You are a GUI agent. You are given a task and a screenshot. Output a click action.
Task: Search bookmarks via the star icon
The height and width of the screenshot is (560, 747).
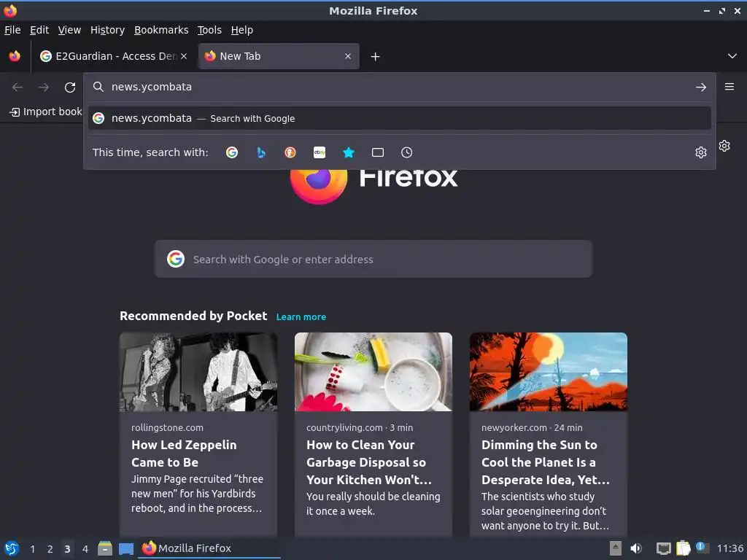tap(349, 152)
